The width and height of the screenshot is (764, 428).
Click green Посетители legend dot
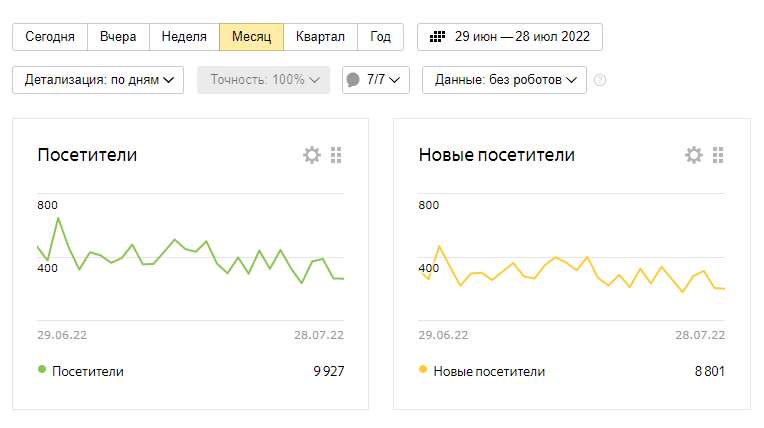pyautogui.click(x=42, y=370)
